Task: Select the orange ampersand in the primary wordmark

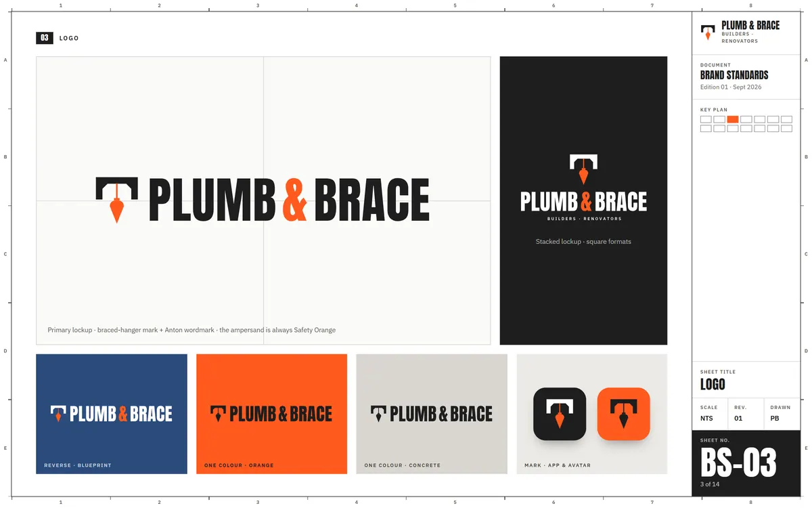Action: tap(294, 200)
